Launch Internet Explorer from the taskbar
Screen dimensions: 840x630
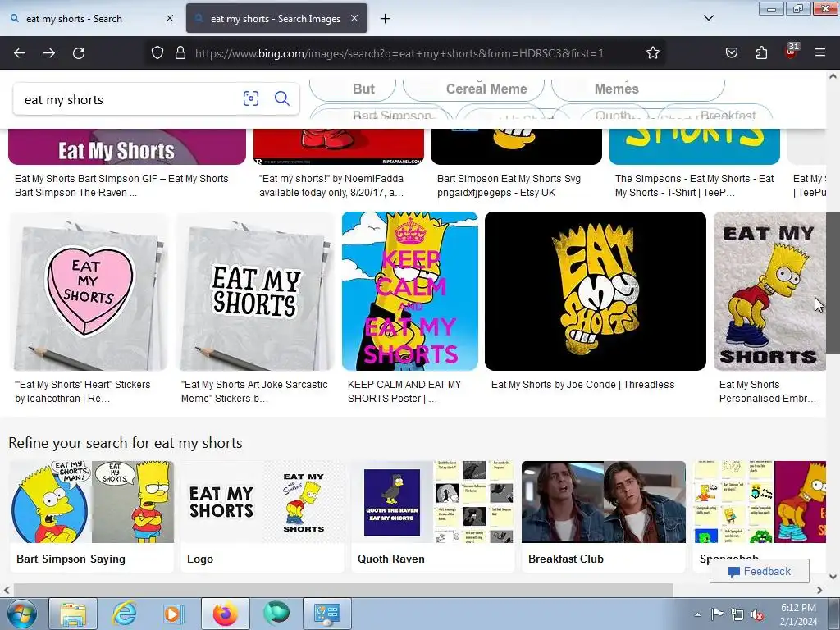[x=124, y=614]
